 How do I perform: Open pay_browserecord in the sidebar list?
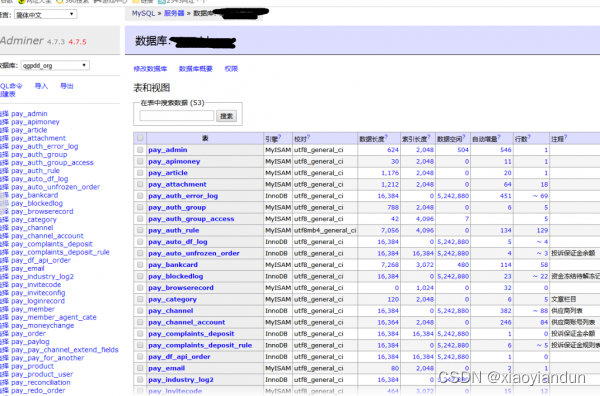42,212
